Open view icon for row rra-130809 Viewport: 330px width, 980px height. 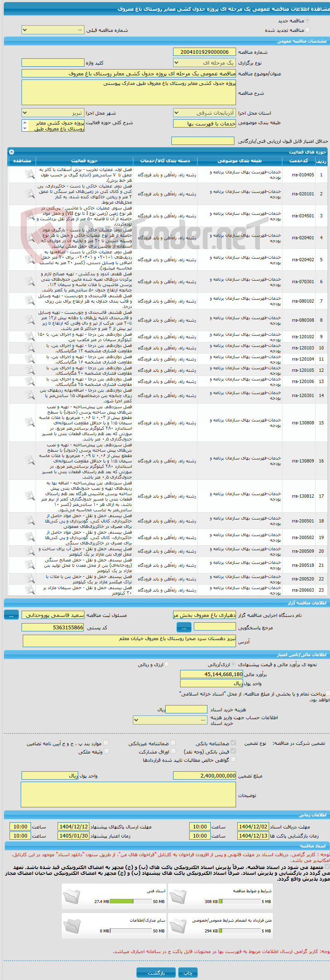[29, 461]
